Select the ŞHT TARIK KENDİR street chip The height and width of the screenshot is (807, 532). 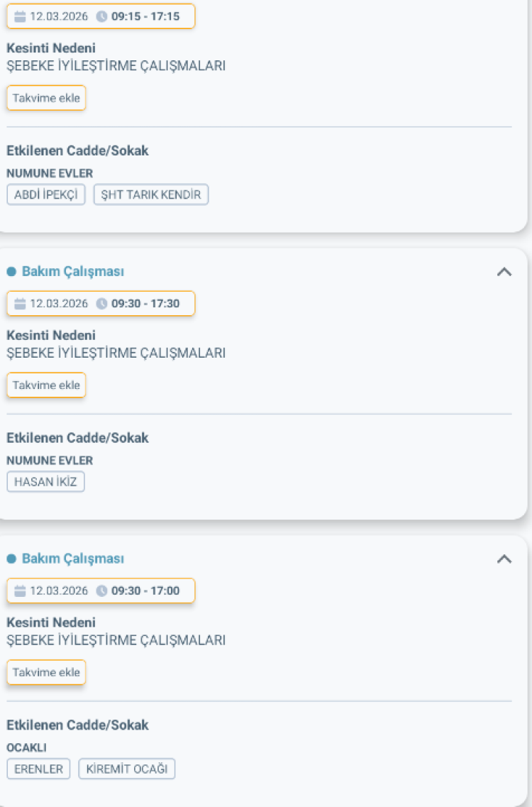(x=151, y=194)
